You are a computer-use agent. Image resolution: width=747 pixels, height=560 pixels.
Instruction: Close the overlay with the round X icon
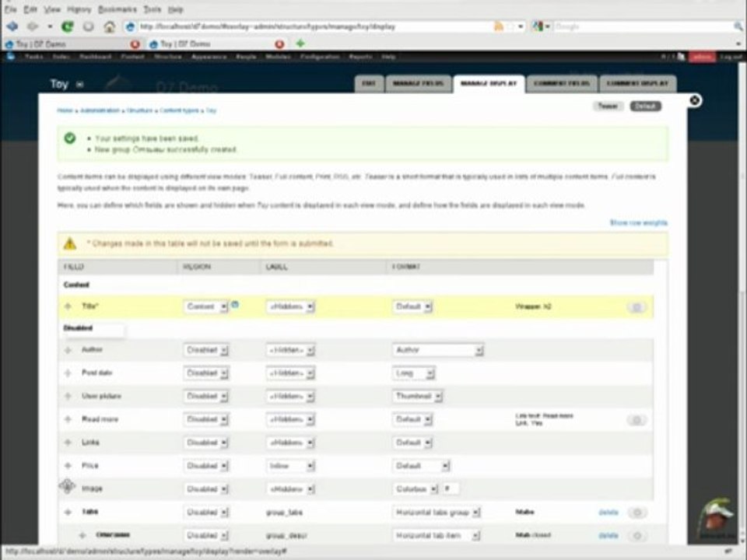click(695, 100)
